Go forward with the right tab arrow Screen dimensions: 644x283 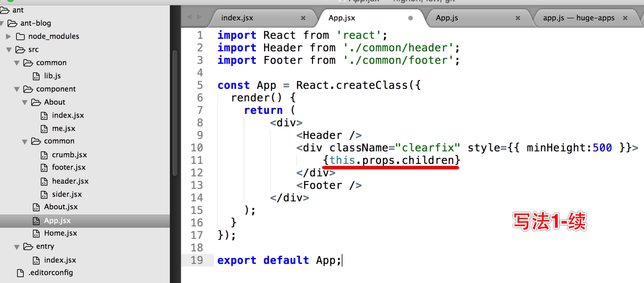(199, 17)
